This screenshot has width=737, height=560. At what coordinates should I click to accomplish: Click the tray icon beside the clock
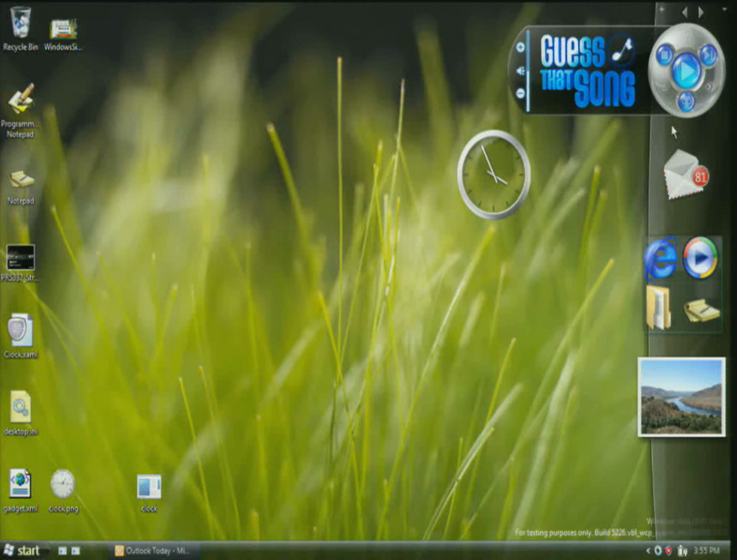pyautogui.click(x=683, y=551)
